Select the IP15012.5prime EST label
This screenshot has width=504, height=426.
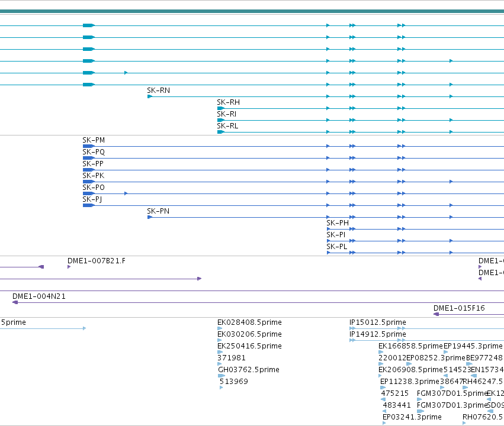point(378,322)
